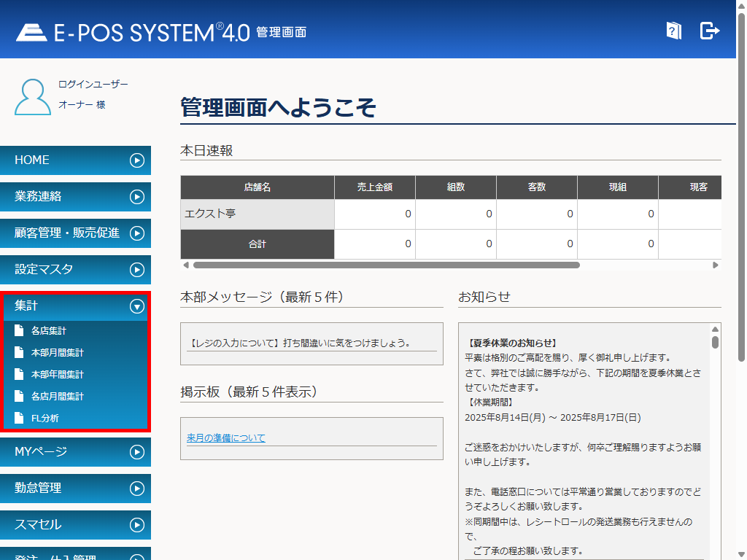Viewport: 747px width, 560px height.
Task: Select 各店月間集計 submenu item
Action: tap(58, 397)
